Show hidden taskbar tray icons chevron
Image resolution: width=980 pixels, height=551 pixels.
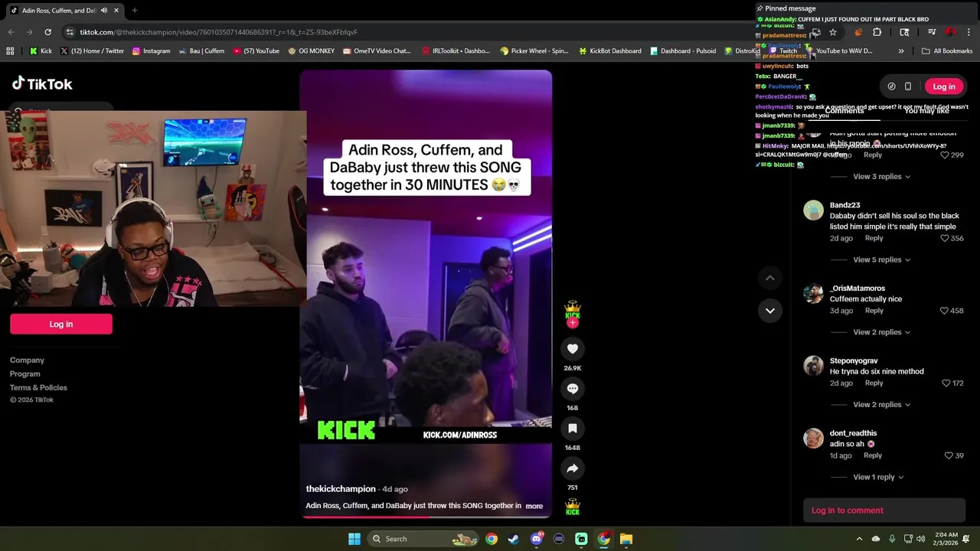coord(859,539)
